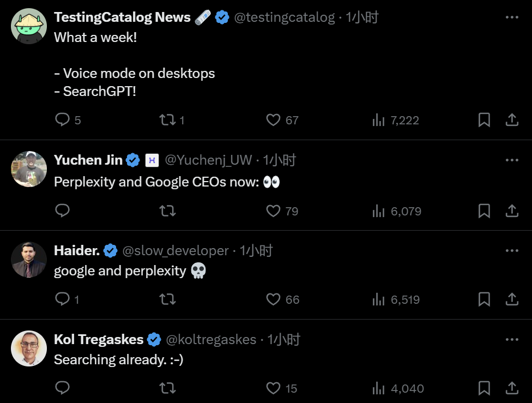Share the TestingCatalog News tweet
532x403 pixels.
coord(512,119)
